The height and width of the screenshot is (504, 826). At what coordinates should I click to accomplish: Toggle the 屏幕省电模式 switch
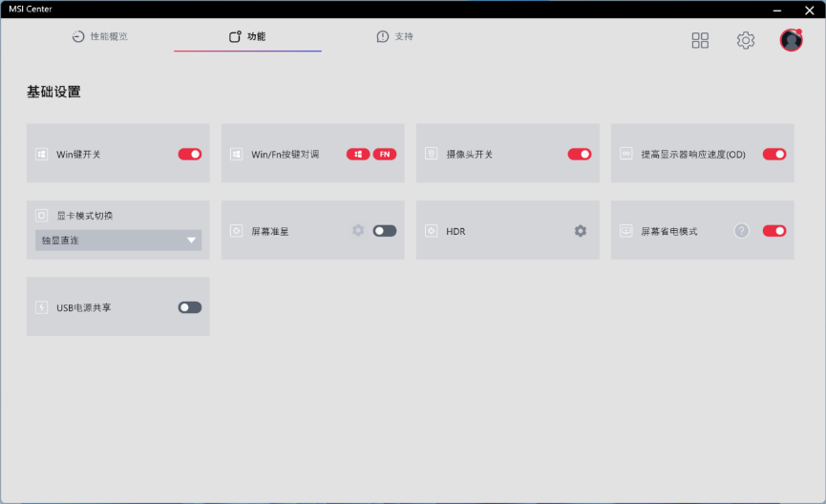774,230
